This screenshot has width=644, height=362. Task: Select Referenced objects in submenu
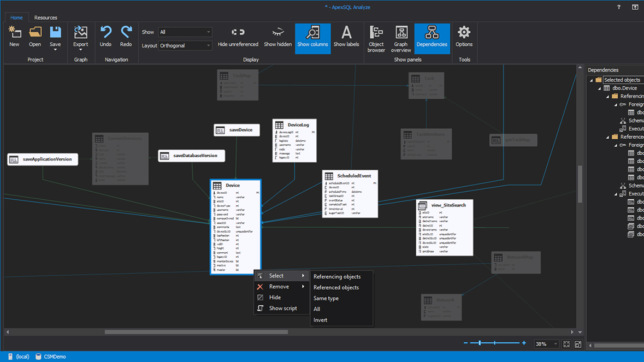(x=341, y=287)
